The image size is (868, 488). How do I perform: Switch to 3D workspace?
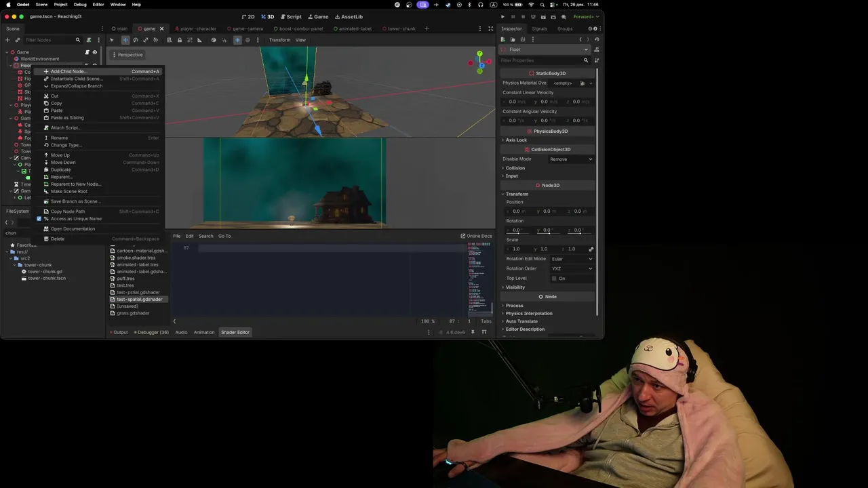coord(268,16)
